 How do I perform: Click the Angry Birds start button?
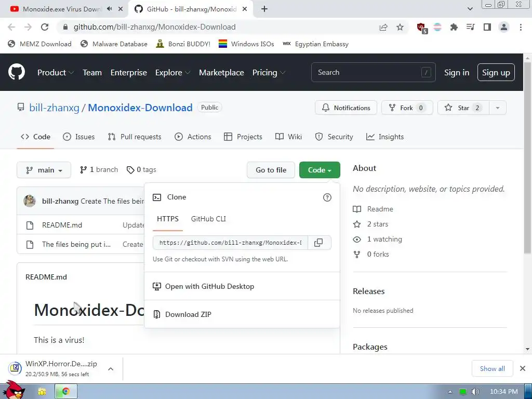click(14, 390)
